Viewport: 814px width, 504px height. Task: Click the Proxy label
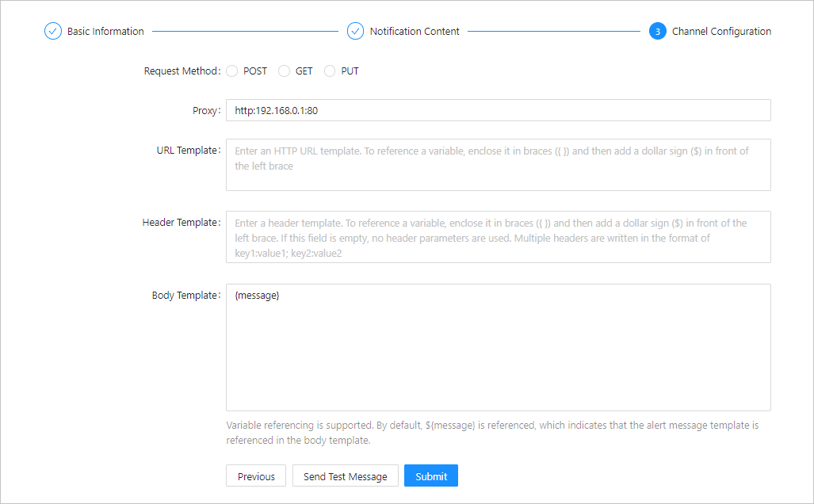pyautogui.click(x=207, y=111)
